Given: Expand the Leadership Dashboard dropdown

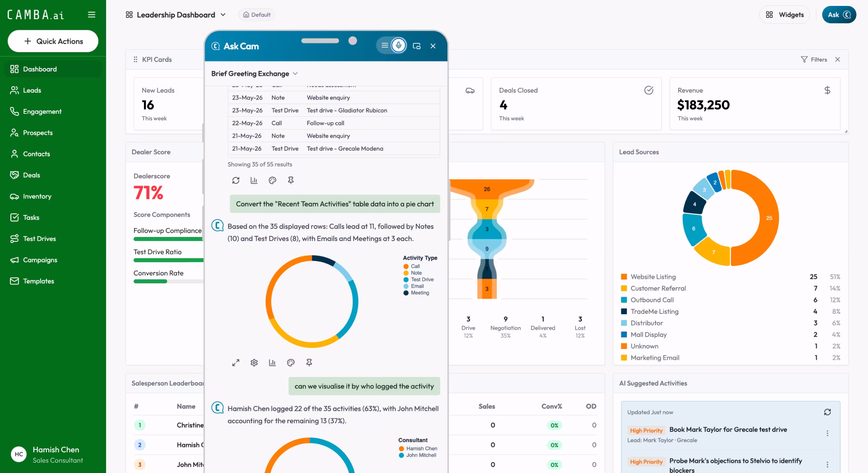Looking at the screenshot, I should [176, 15].
